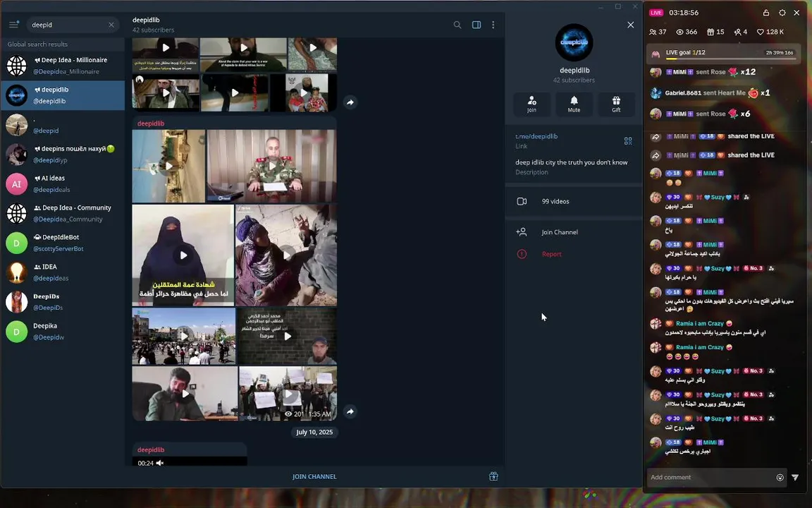Click the Join button in info panel
The image size is (812, 508).
click(x=532, y=104)
